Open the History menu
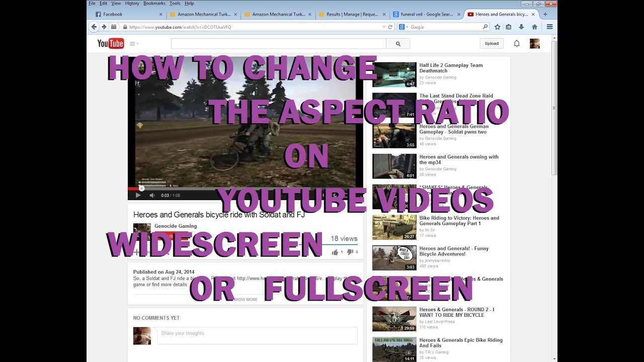 (x=132, y=3)
